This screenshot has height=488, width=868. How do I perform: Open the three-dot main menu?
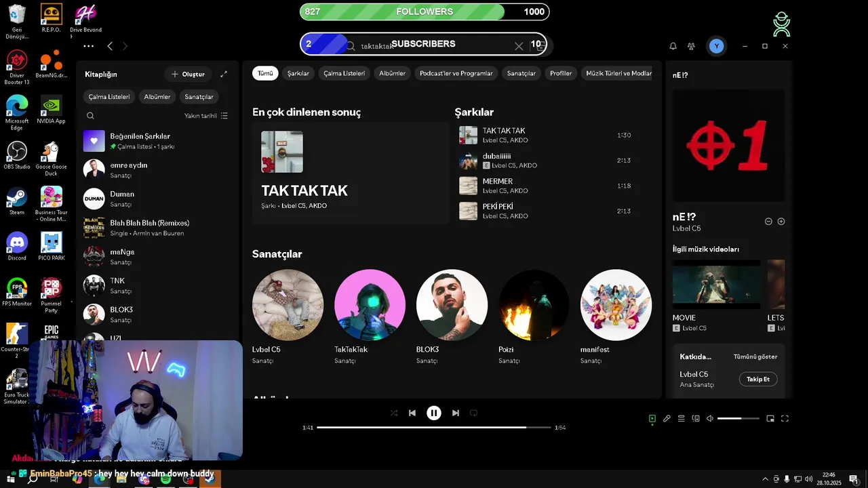tap(89, 46)
